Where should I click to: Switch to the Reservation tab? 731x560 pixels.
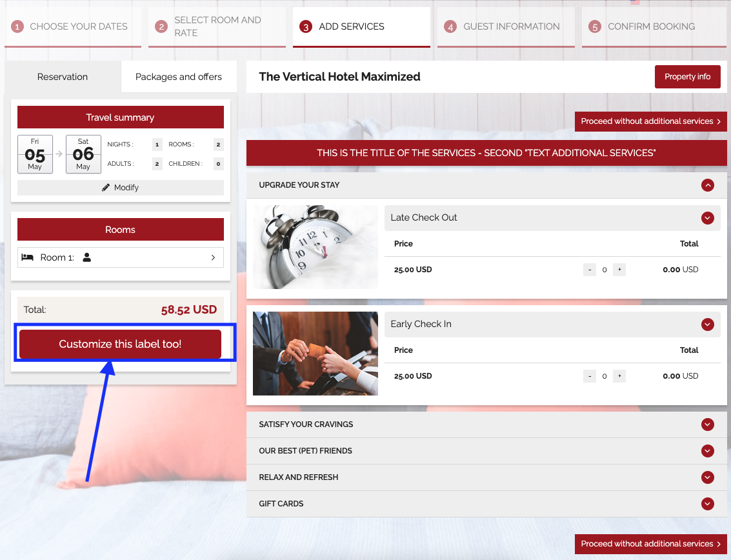pyautogui.click(x=63, y=77)
